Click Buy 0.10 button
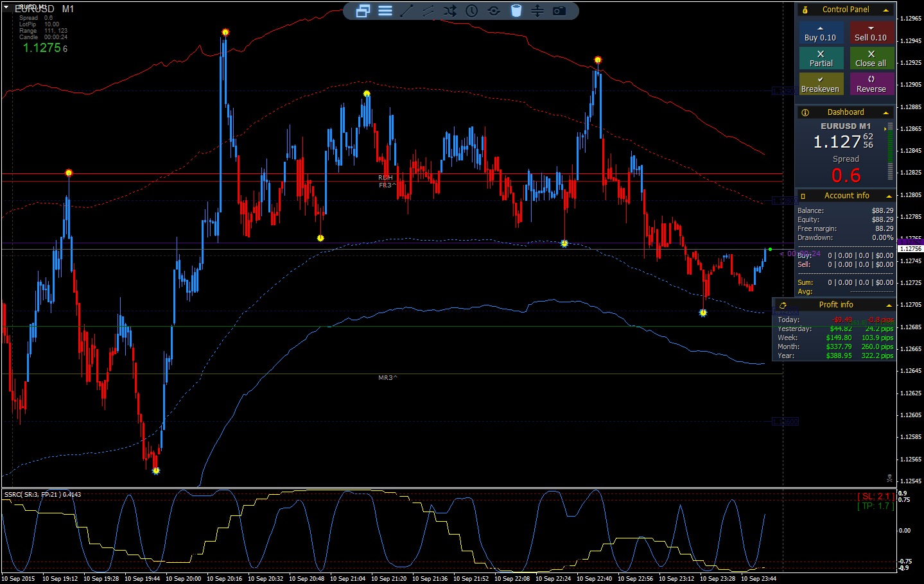924x584 pixels. pos(821,33)
